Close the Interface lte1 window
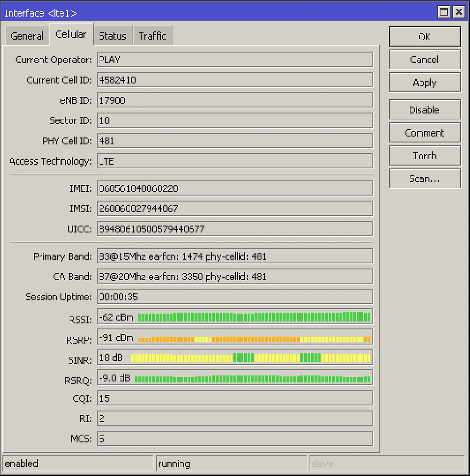 click(x=458, y=12)
